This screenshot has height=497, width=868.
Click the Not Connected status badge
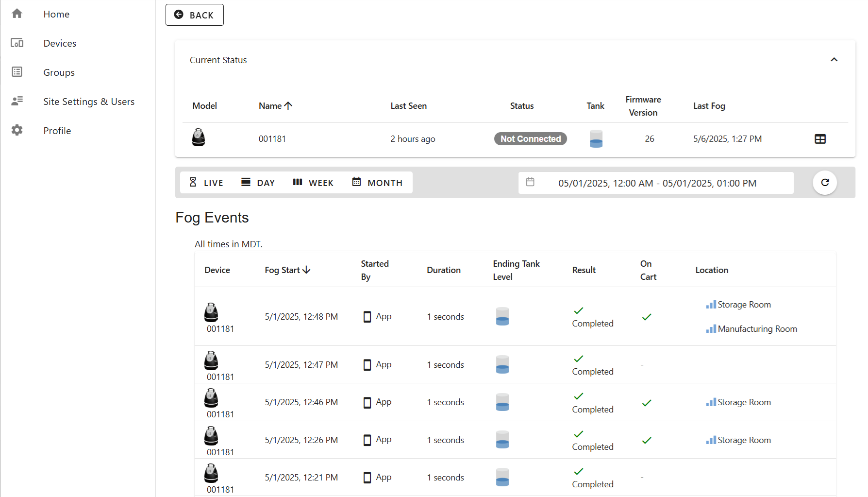tap(531, 139)
